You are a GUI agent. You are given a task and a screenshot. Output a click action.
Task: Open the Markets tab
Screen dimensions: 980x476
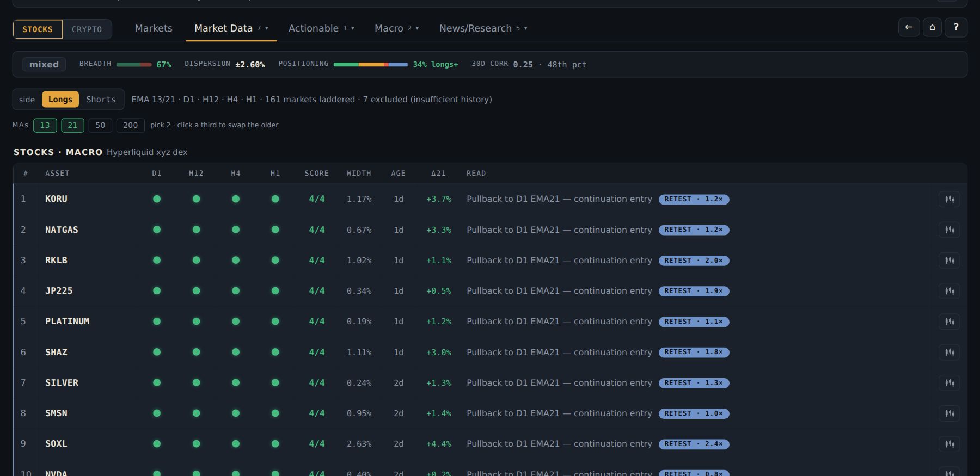[154, 28]
